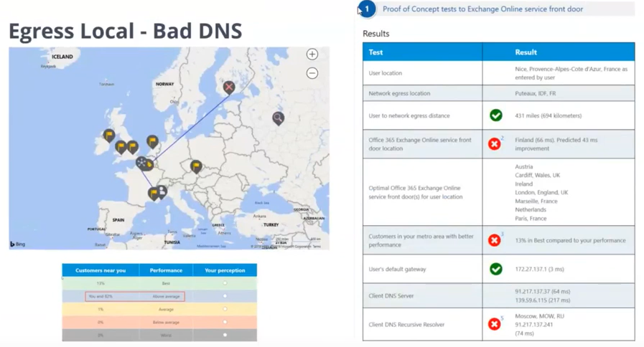Click the TURKEY label on the map
Viewport: 644px width, 347px height.
click(271, 225)
